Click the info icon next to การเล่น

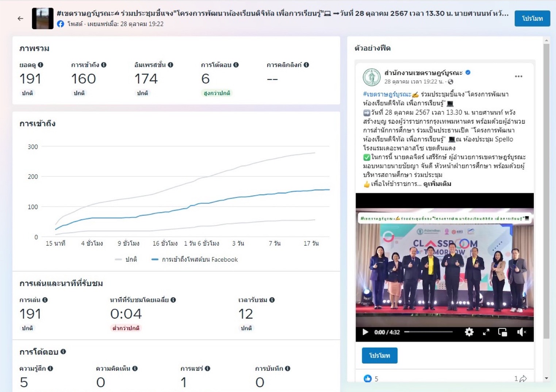[45, 300]
